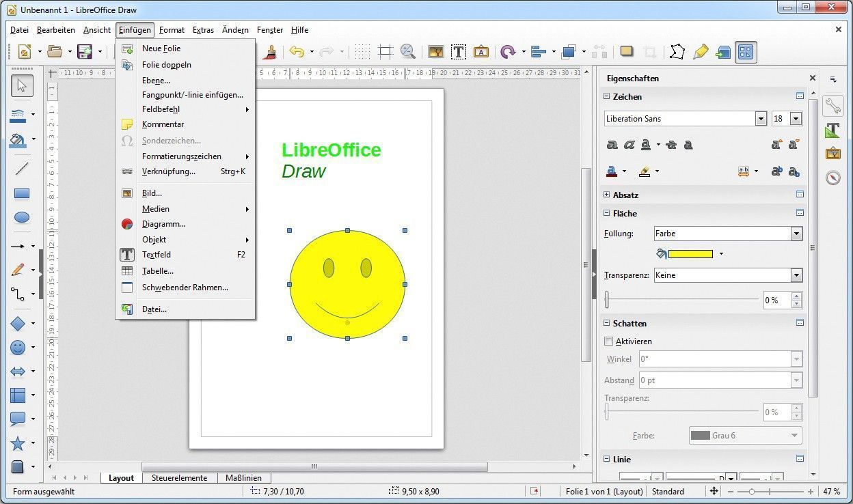Open the Liberation Sans font dropdown

pyautogui.click(x=761, y=119)
